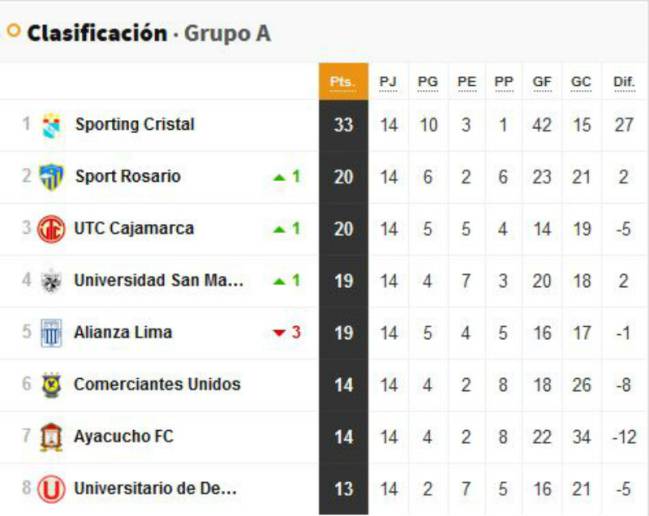Sort table by the PJ column header
The width and height of the screenshot is (649, 516).
click(388, 82)
